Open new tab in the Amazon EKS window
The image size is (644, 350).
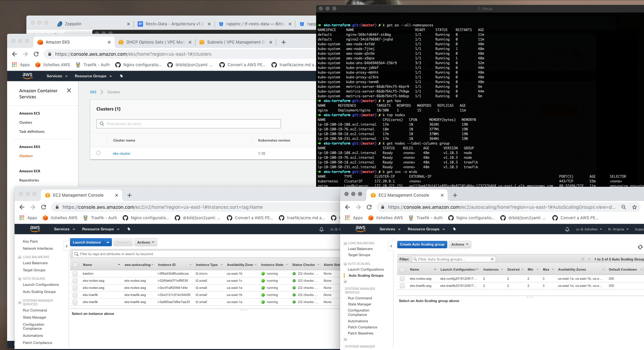click(284, 42)
